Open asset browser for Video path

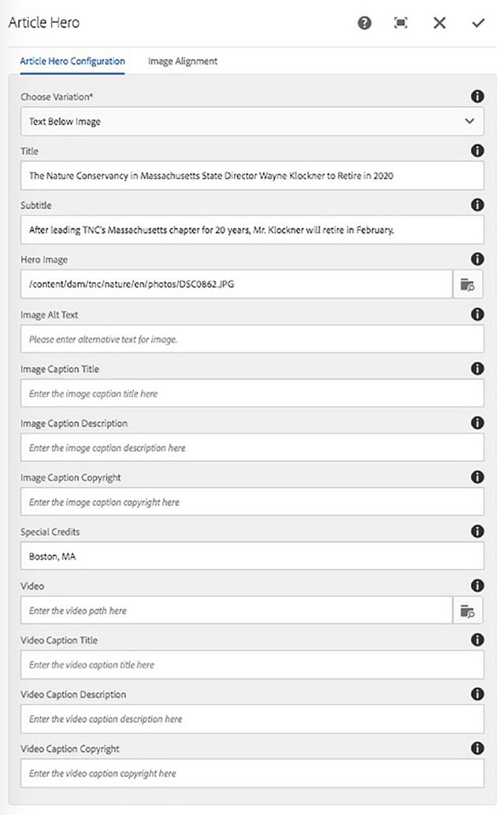[468, 610]
